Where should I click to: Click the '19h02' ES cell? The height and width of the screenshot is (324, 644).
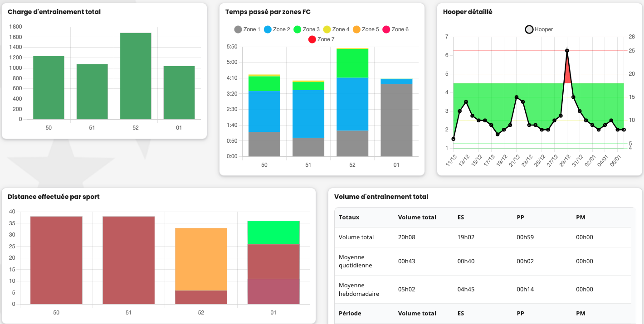tap(466, 237)
